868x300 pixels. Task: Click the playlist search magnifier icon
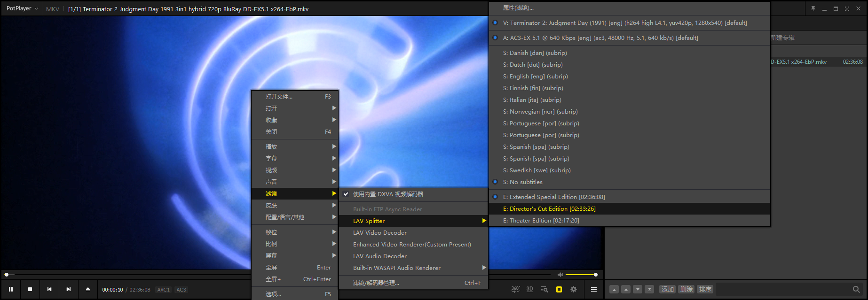(x=856, y=289)
